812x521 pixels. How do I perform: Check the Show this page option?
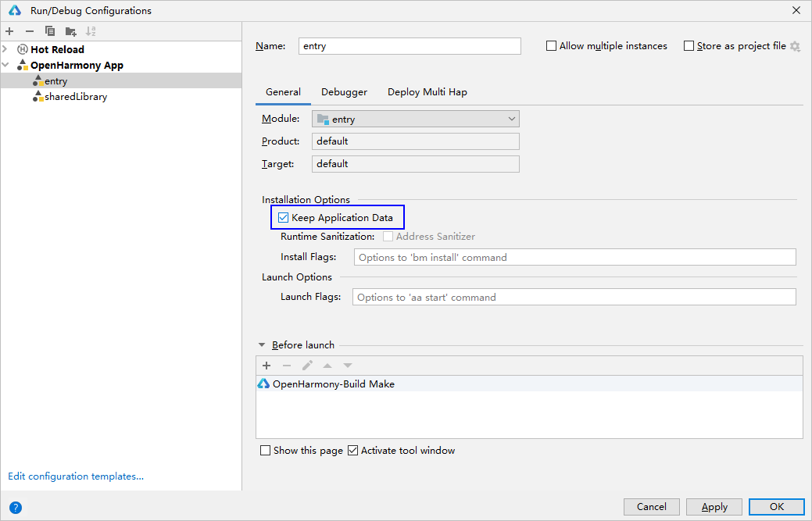[x=266, y=451]
